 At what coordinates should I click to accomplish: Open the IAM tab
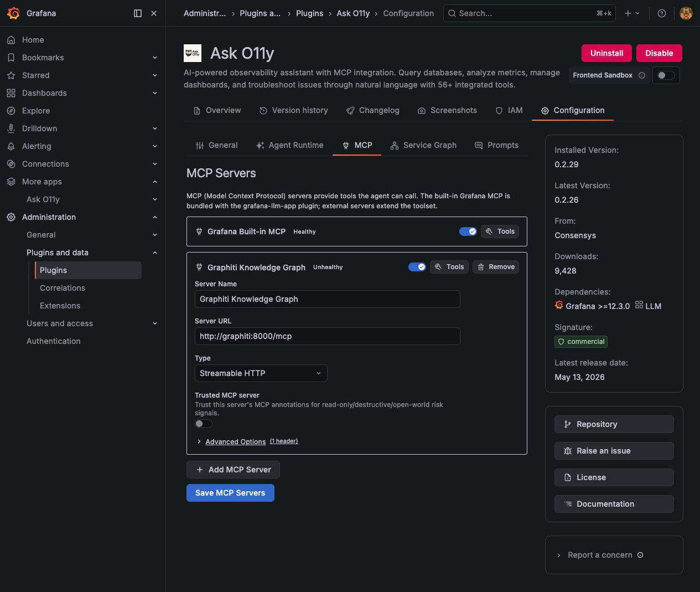coord(509,110)
